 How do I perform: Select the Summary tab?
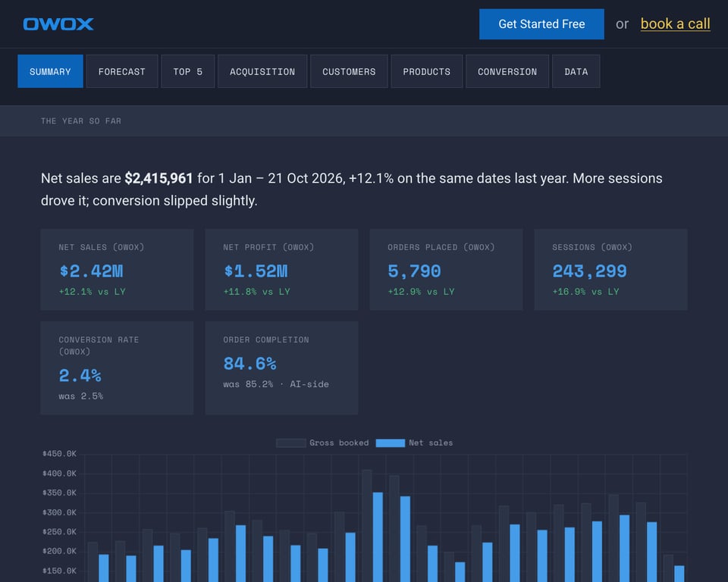50,71
